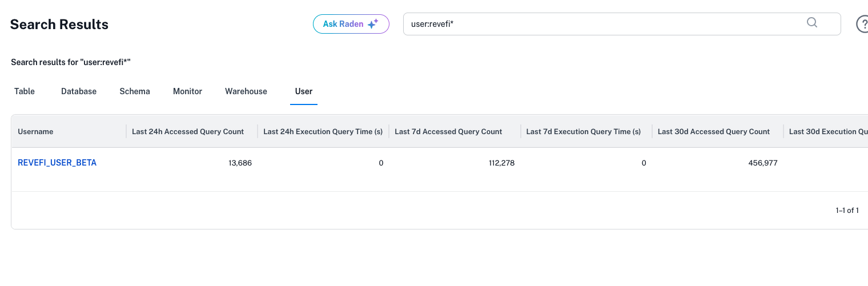Sort by the Username column header

[x=35, y=132]
